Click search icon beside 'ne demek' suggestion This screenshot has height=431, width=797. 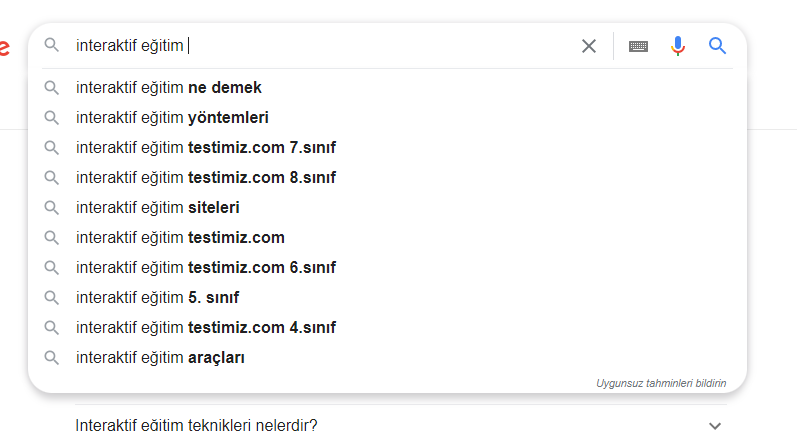point(51,88)
